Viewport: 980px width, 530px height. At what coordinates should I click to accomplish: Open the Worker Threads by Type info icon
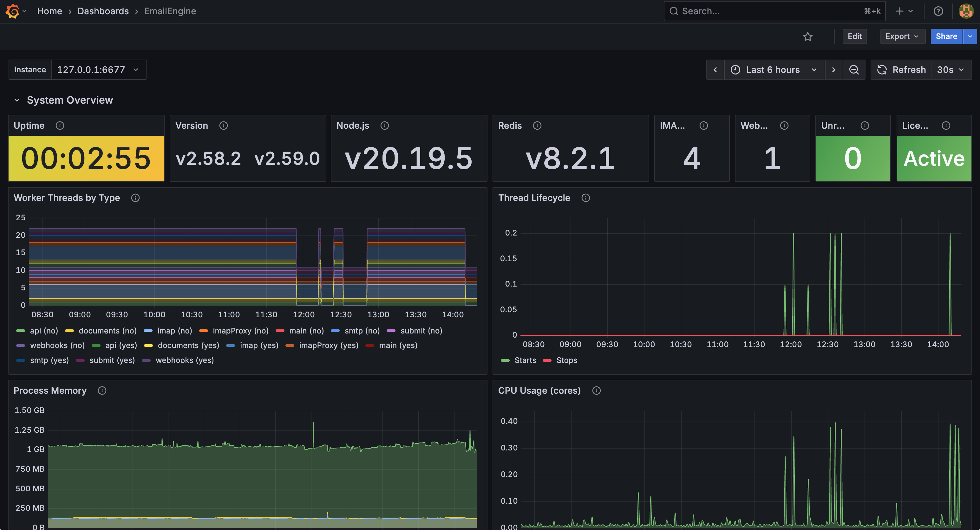(x=135, y=198)
